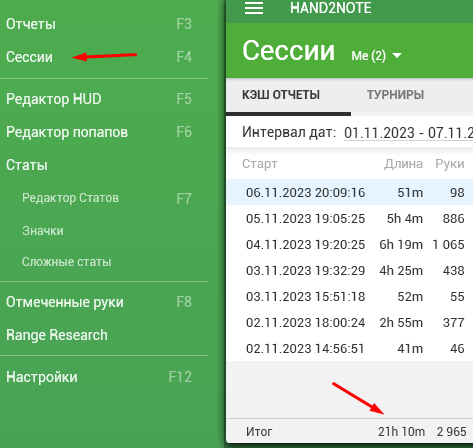Select session 04.11.2023 19:20:25
Viewport: 473px width, 448px height.
(x=350, y=244)
